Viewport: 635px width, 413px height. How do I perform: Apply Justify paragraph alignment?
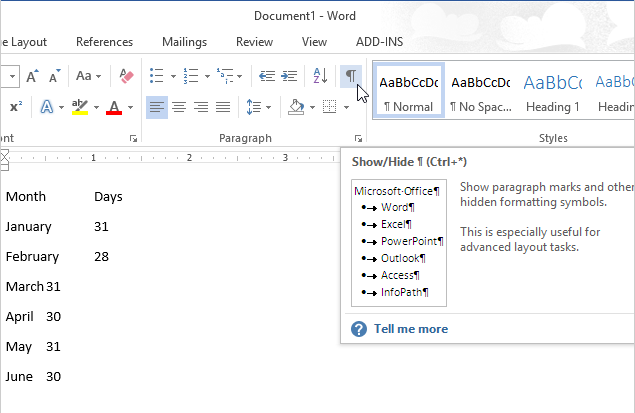click(x=223, y=107)
